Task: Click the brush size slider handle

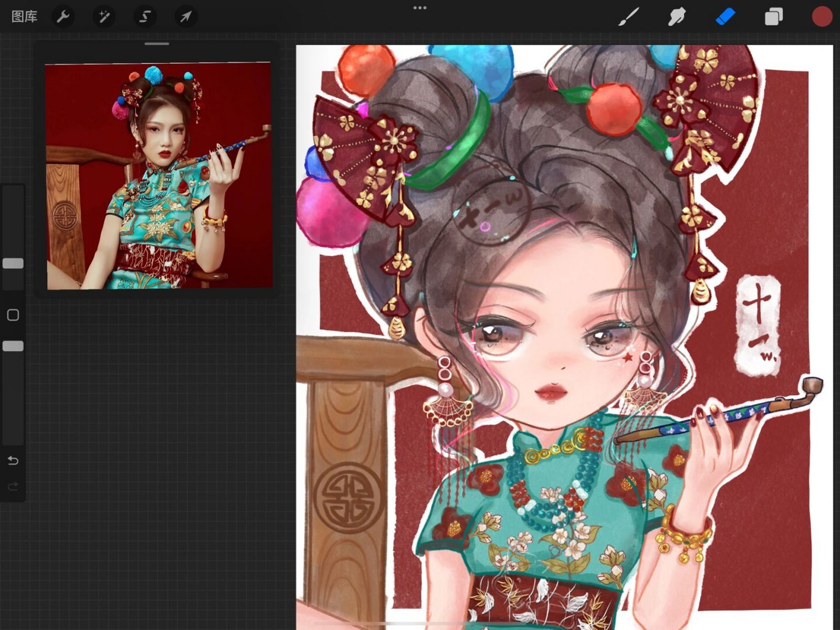Action: (x=13, y=263)
